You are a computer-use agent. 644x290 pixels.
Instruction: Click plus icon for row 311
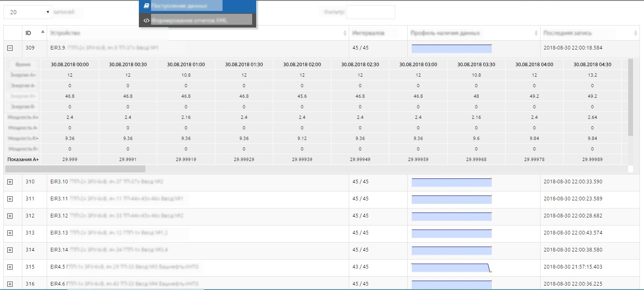[x=10, y=199]
